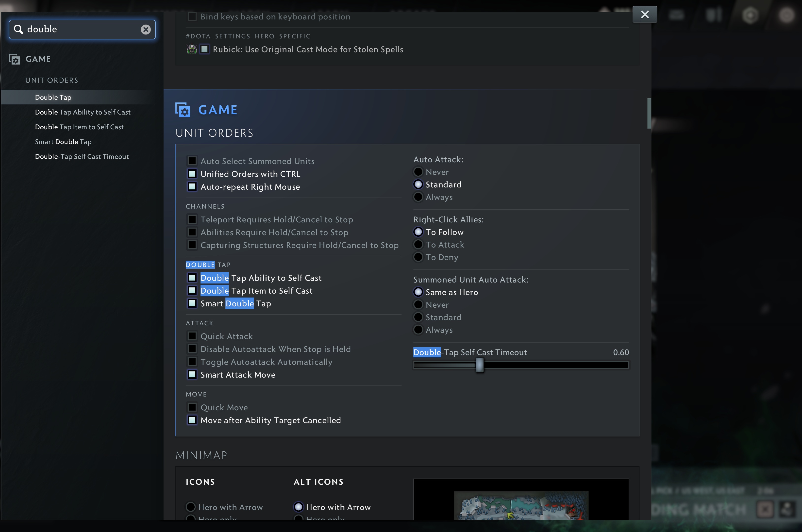The image size is (802, 532).
Task: Select 'Double Tap' search result
Action: point(53,97)
